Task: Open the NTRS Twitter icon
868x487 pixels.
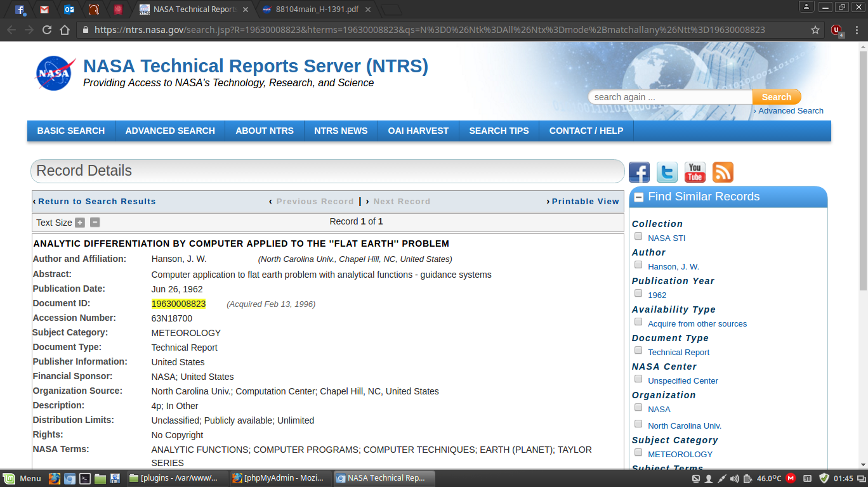Action: tap(667, 172)
